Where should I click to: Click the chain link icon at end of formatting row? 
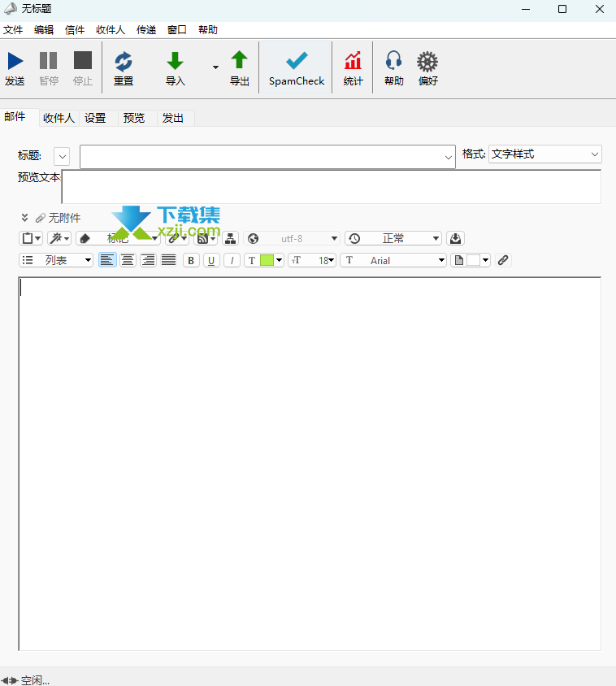point(503,260)
